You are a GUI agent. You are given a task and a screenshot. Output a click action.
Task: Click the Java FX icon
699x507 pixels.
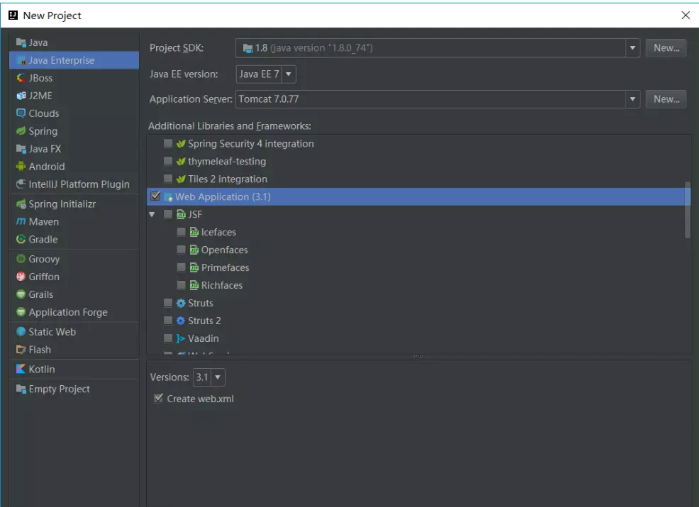click(x=21, y=148)
